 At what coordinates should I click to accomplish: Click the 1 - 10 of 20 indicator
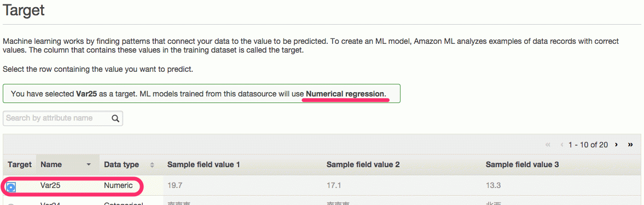(588, 145)
